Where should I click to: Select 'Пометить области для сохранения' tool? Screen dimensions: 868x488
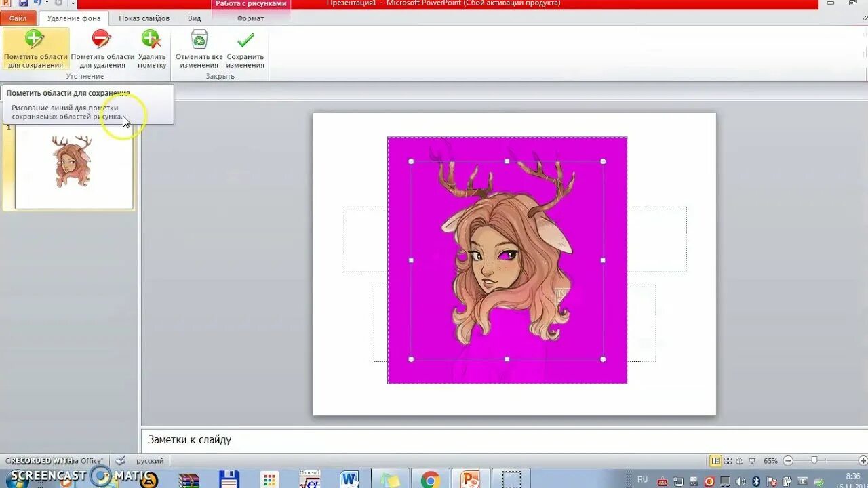point(35,49)
